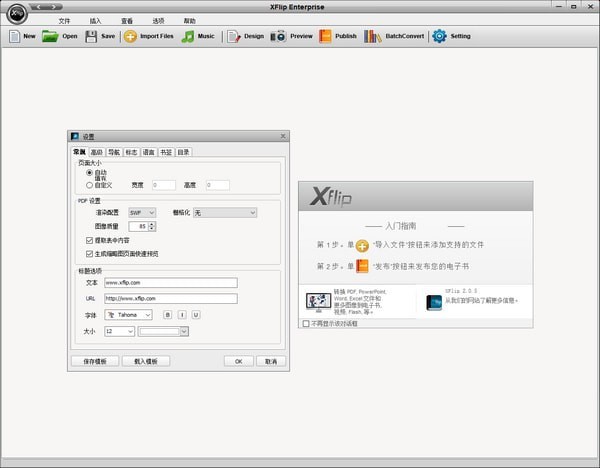
Task: Open the font size 12 dropdown
Action: coord(119,331)
